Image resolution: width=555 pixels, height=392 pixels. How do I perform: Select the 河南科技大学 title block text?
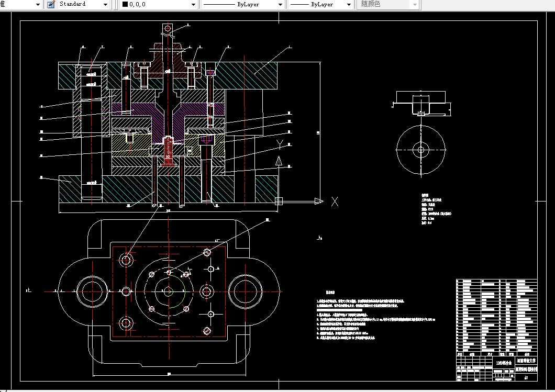526,361
